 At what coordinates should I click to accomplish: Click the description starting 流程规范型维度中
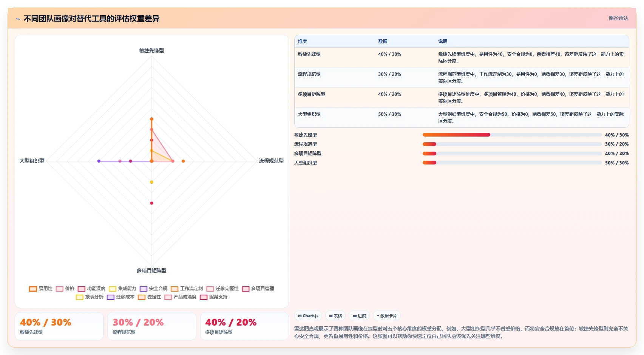(x=531, y=78)
